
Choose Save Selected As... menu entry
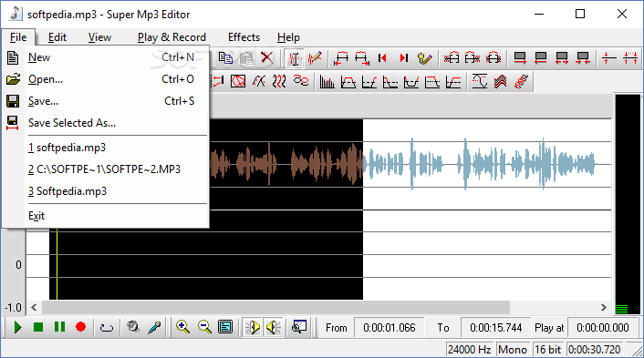(106, 123)
